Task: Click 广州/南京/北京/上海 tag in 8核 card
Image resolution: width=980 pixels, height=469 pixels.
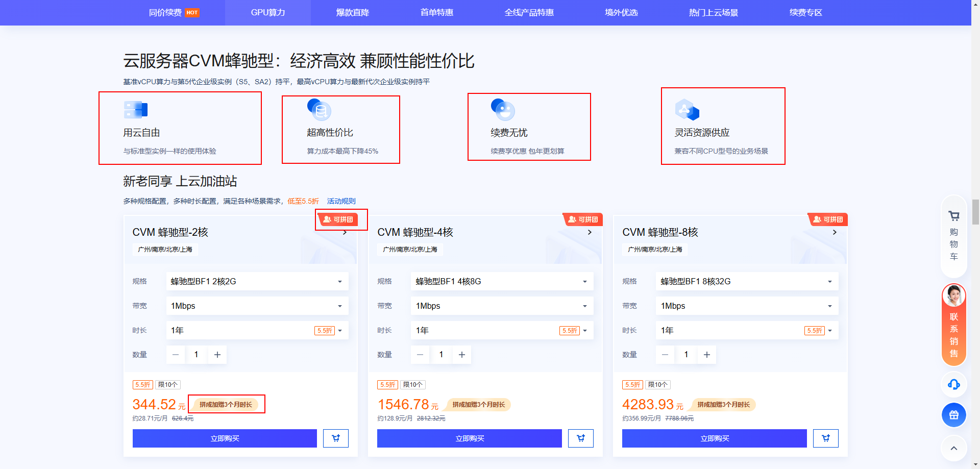Action: pos(655,250)
